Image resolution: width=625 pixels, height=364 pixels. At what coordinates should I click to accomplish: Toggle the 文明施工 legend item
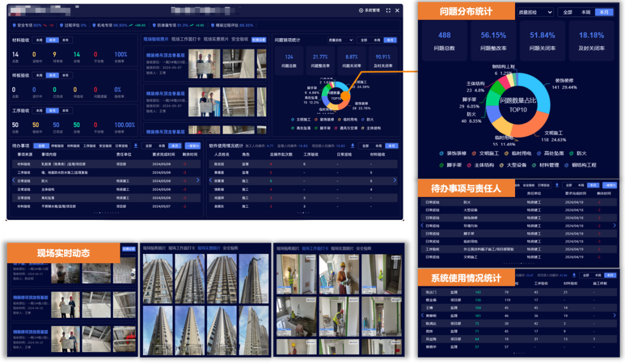click(489, 154)
